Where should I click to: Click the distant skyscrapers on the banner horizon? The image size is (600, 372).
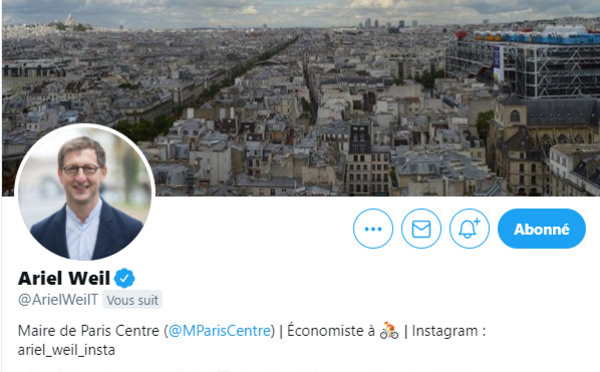385,24
